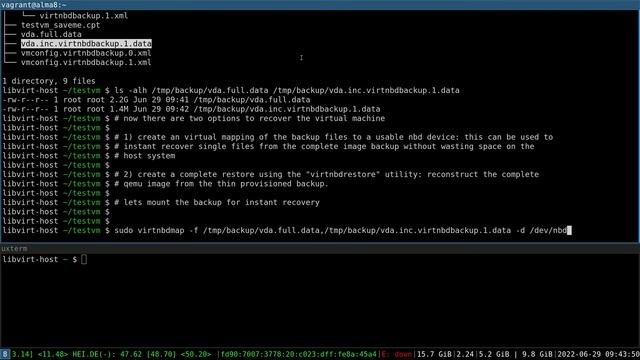The image size is (640, 360).
Task: Select the vmconfig.virtnbdbackup.1.xml tree entry
Action: tap(86, 62)
